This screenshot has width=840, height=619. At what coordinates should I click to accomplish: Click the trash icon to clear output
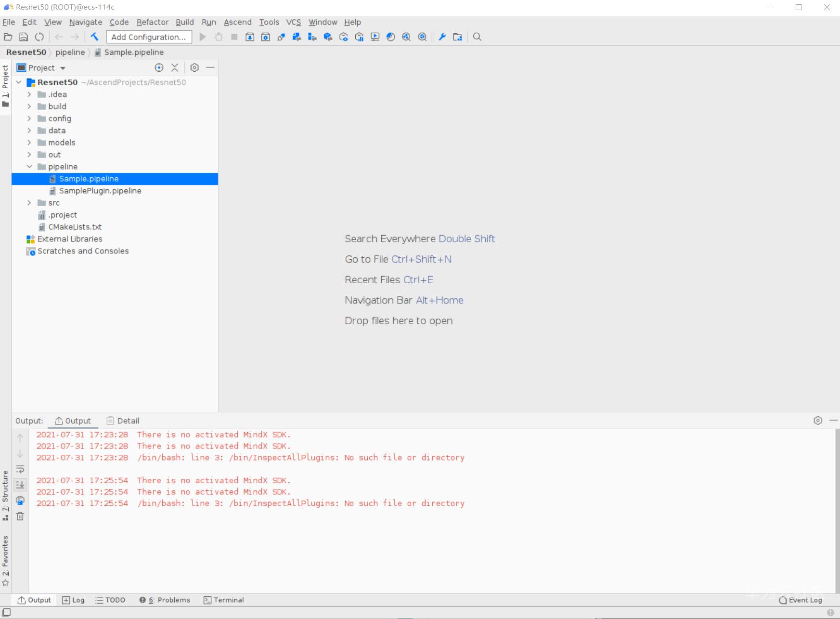pos(20,516)
